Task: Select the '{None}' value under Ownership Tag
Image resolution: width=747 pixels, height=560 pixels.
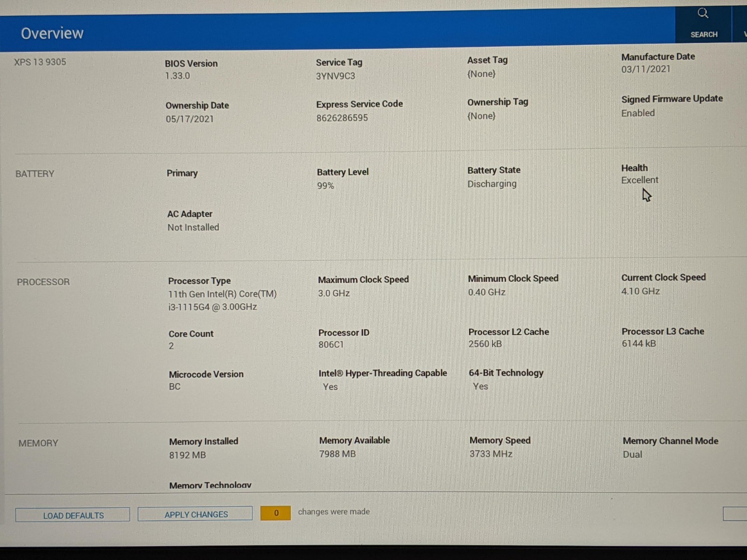Action: click(x=481, y=116)
